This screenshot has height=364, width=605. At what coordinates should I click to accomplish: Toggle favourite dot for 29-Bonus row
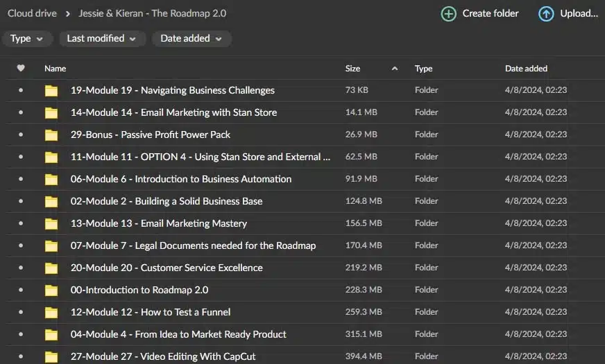[x=21, y=135]
